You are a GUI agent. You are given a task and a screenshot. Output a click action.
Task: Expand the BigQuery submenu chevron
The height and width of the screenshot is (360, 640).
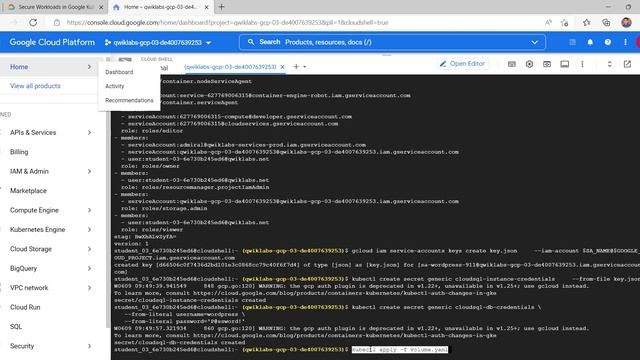(x=89, y=268)
